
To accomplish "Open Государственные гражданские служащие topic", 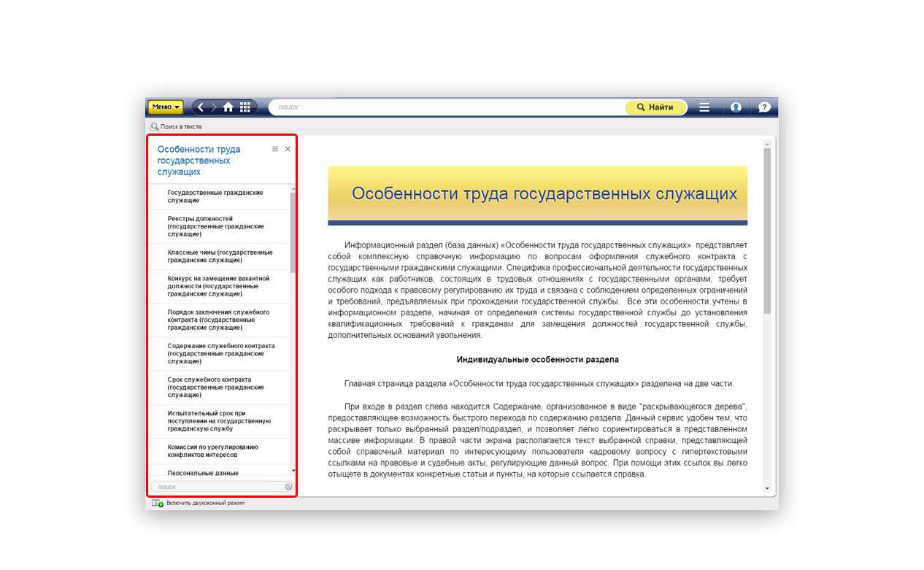I will coord(215,196).
